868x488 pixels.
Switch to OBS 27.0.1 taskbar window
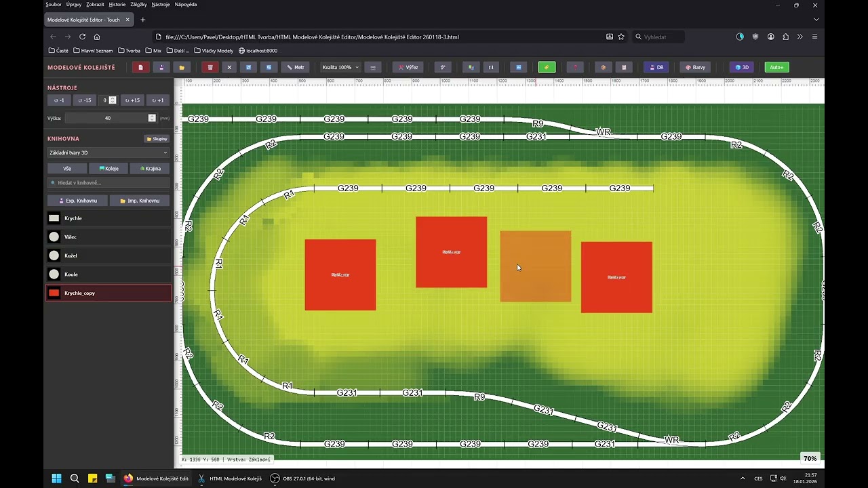click(302, 479)
